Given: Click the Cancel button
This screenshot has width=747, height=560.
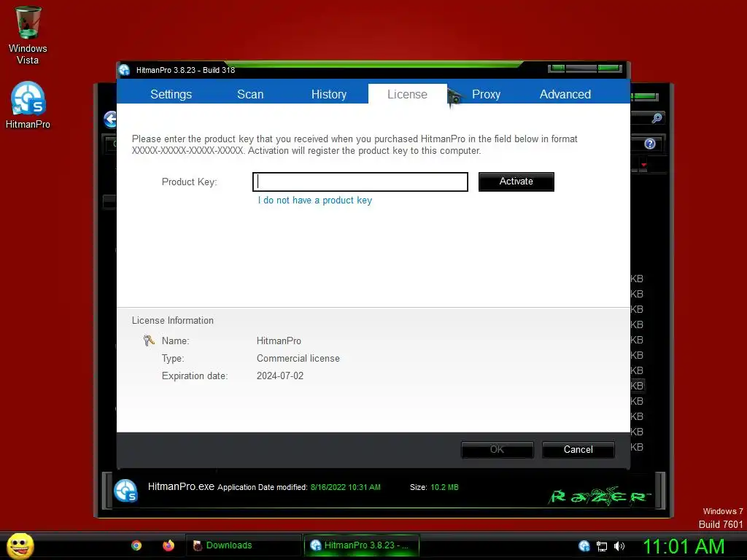Looking at the screenshot, I should [578, 449].
